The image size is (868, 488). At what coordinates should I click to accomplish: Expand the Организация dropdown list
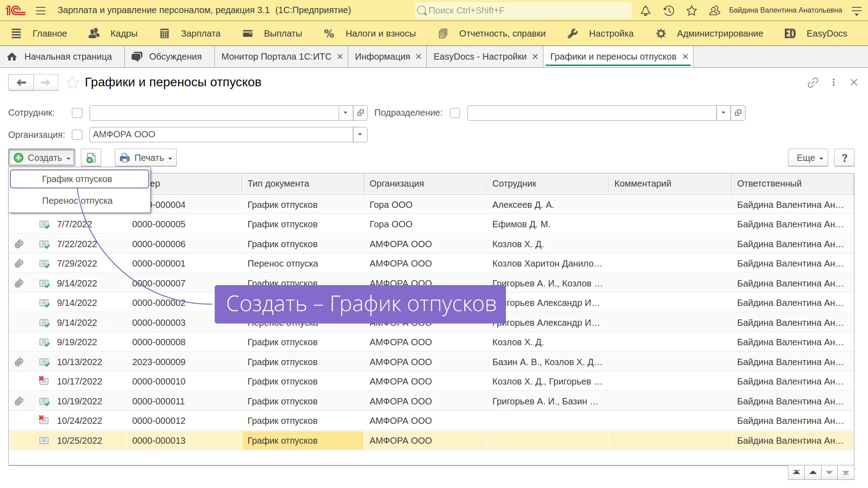pos(360,135)
